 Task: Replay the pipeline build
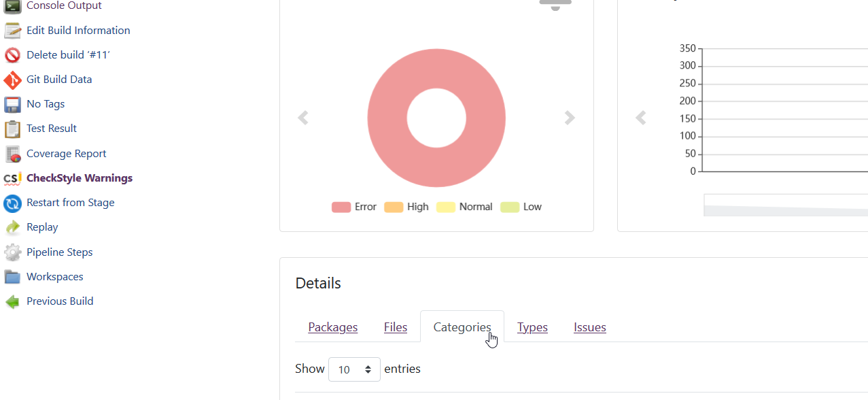tap(42, 227)
